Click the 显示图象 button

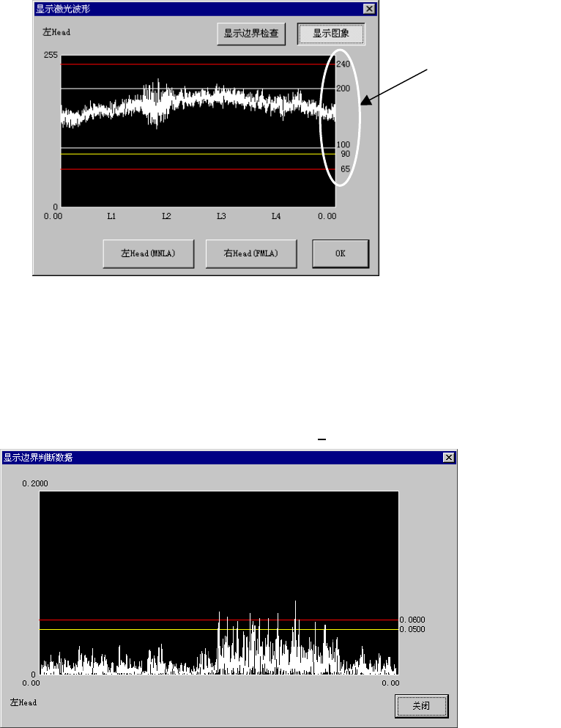point(331,34)
